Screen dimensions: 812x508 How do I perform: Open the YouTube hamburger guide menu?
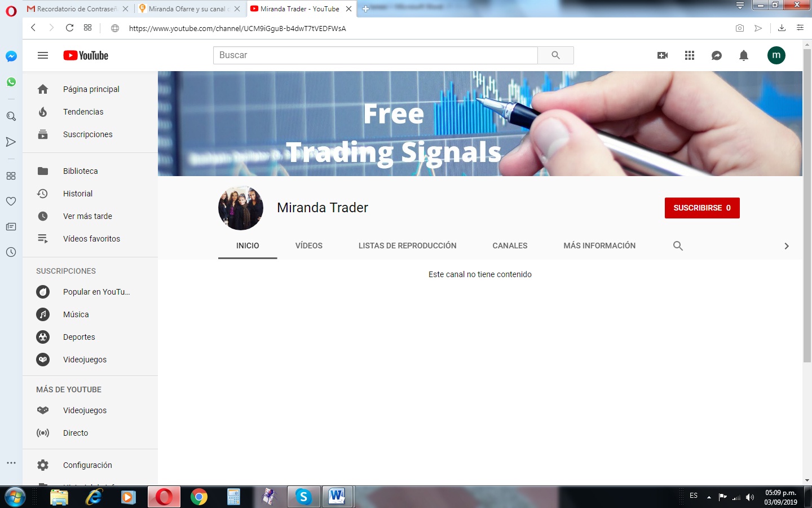(x=43, y=55)
